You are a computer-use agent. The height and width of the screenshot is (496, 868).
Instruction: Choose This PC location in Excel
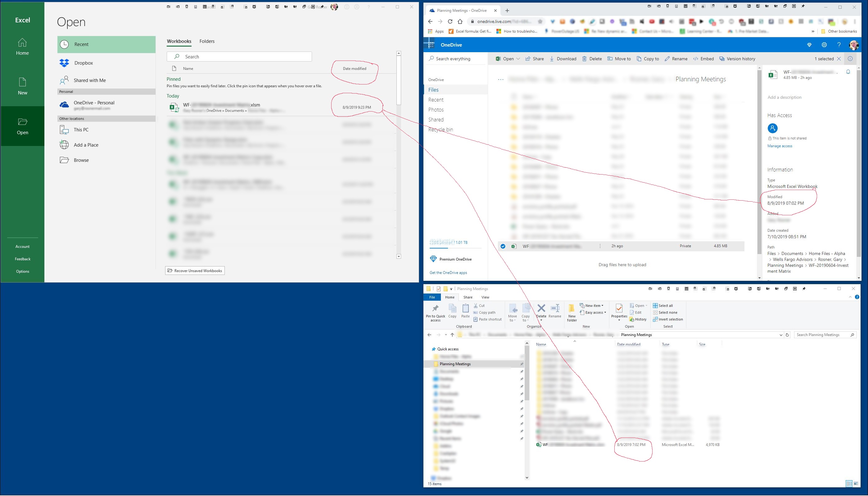[106, 130]
